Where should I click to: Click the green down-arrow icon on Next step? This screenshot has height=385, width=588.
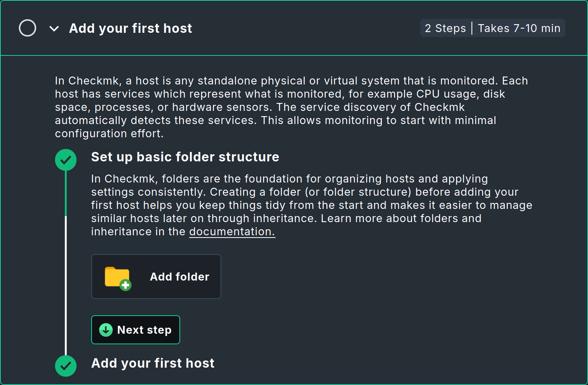(x=106, y=330)
